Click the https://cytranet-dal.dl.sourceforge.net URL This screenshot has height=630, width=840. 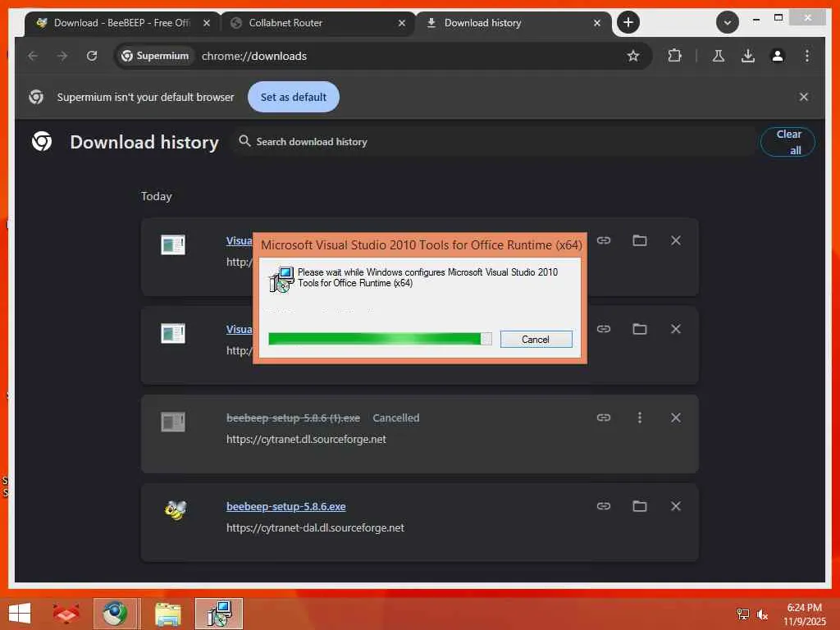click(315, 527)
